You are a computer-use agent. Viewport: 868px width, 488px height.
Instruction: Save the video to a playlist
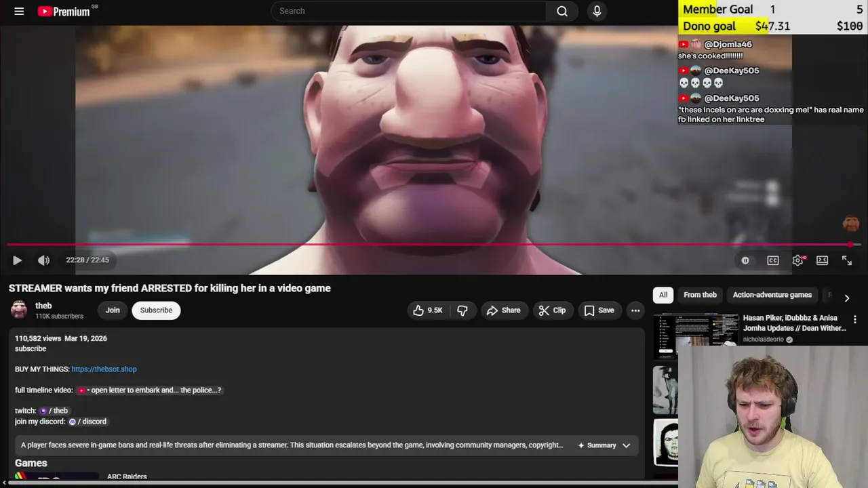tap(599, 310)
